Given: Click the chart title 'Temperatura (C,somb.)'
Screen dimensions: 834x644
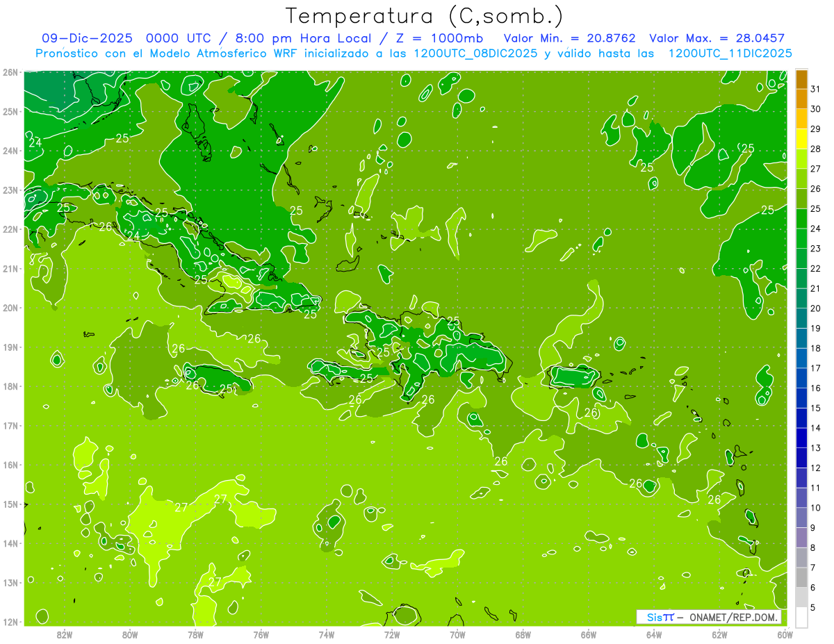Looking at the screenshot, I should point(425,16).
